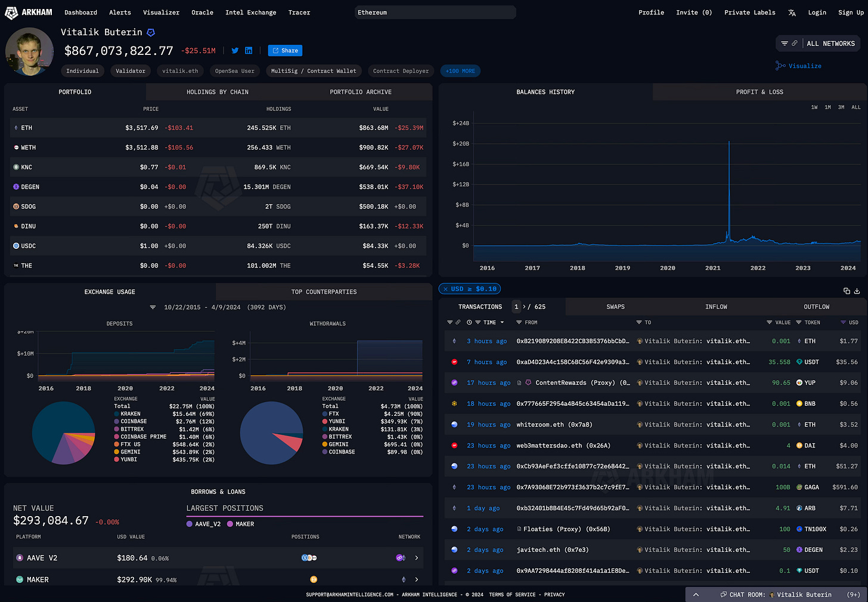This screenshot has width=868, height=602.
Task: Toggle AAVE_V2 legend in largest positions
Action: 204,524
